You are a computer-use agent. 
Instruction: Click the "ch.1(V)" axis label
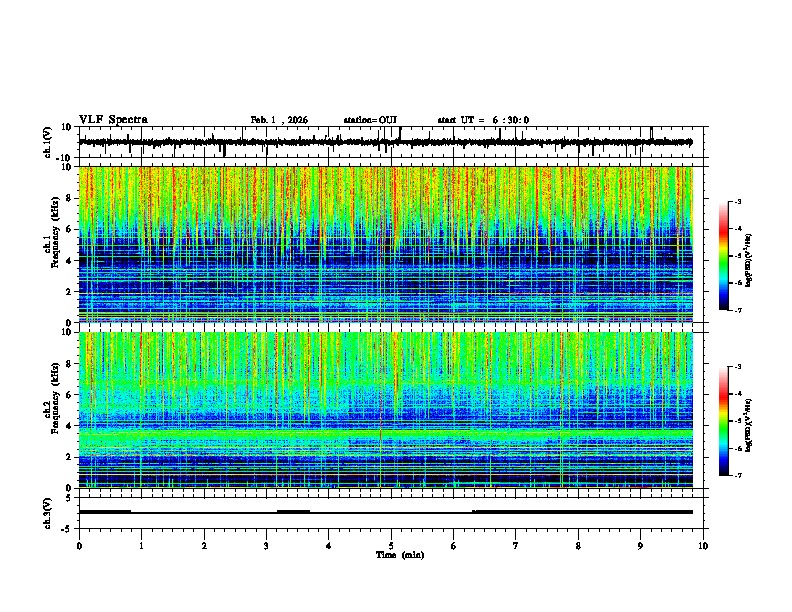pos(48,142)
